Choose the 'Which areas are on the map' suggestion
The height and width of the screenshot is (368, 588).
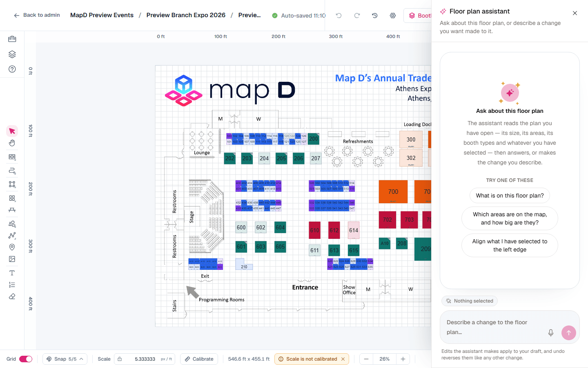[x=510, y=218]
